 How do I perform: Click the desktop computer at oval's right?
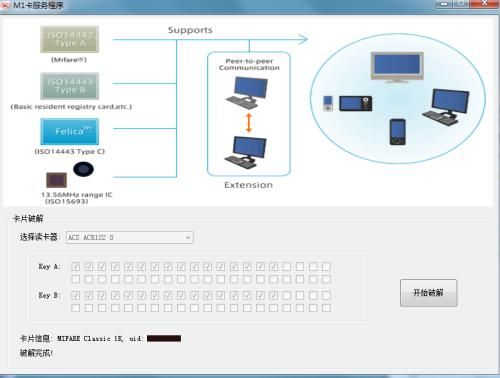click(x=446, y=107)
